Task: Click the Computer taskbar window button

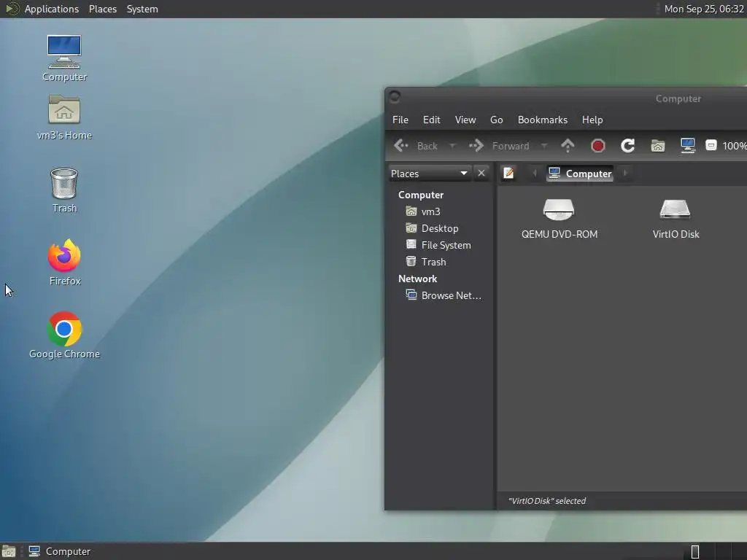Action: pos(60,551)
